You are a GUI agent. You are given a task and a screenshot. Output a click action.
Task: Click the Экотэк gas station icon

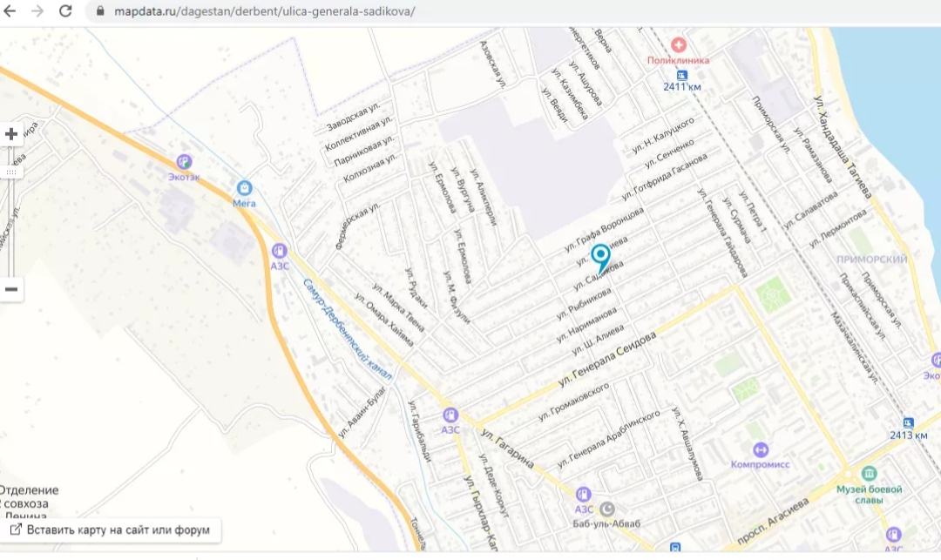(x=184, y=162)
